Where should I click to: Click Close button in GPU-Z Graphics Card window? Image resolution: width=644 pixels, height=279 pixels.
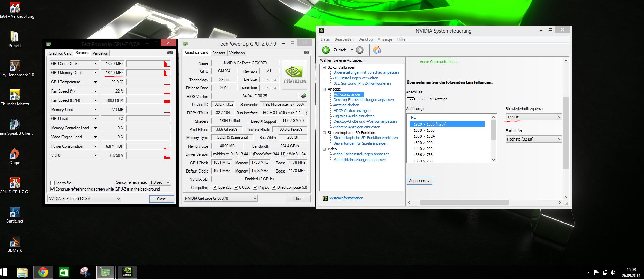(x=298, y=199)
